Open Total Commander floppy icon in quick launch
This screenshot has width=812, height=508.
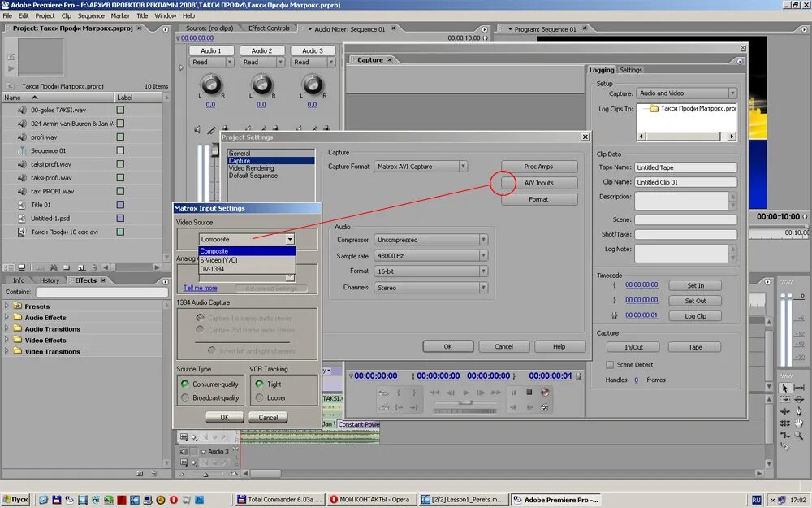(x=57, y=500)
